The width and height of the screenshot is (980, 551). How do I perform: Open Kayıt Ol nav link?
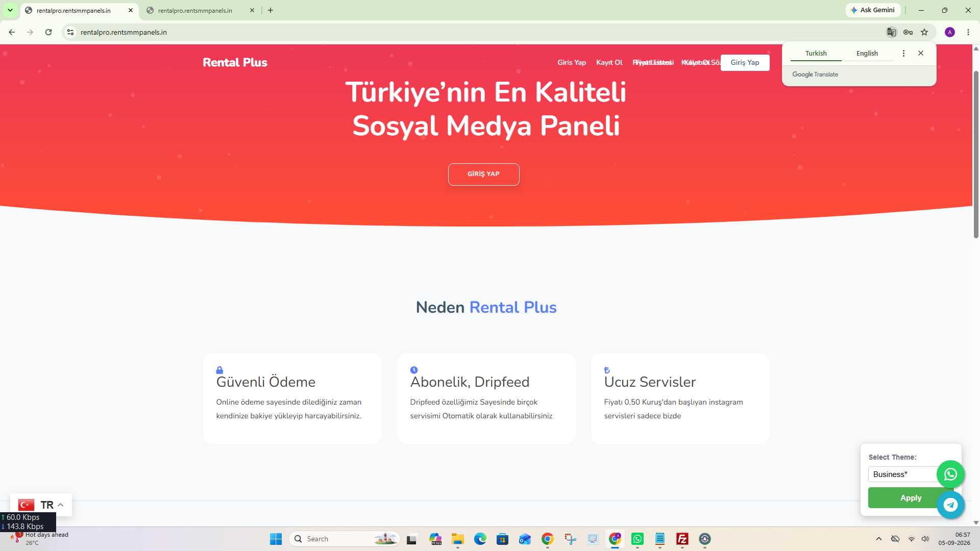tap(609, 62)
